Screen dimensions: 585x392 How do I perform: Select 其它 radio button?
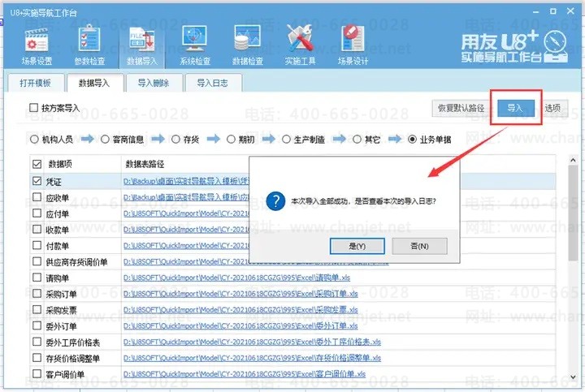[357, 140]
